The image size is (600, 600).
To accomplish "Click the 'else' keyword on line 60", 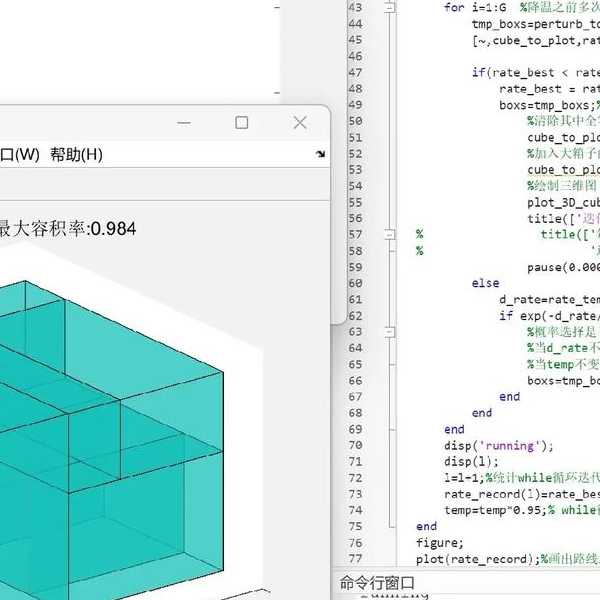I will coord(486,283).
